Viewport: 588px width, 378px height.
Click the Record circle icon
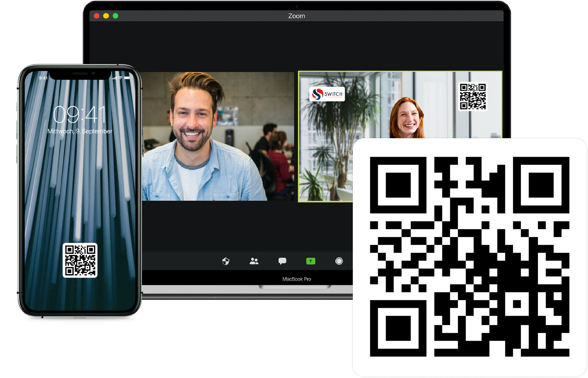pos(339,261)
